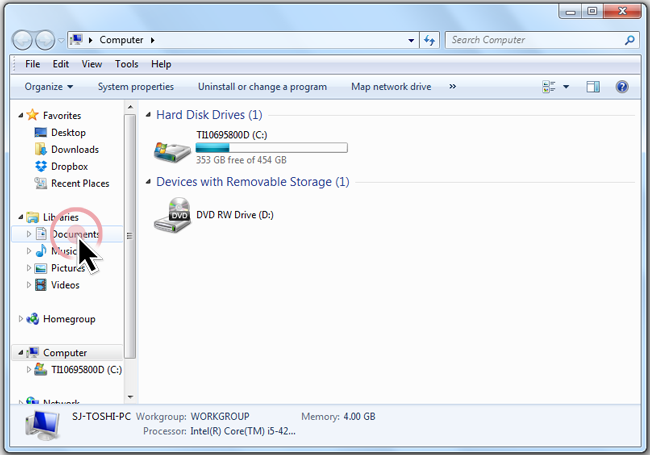Expand the Homegroup arrow
This screenshot has width=650, height=455.
click(x=20, y=319)
